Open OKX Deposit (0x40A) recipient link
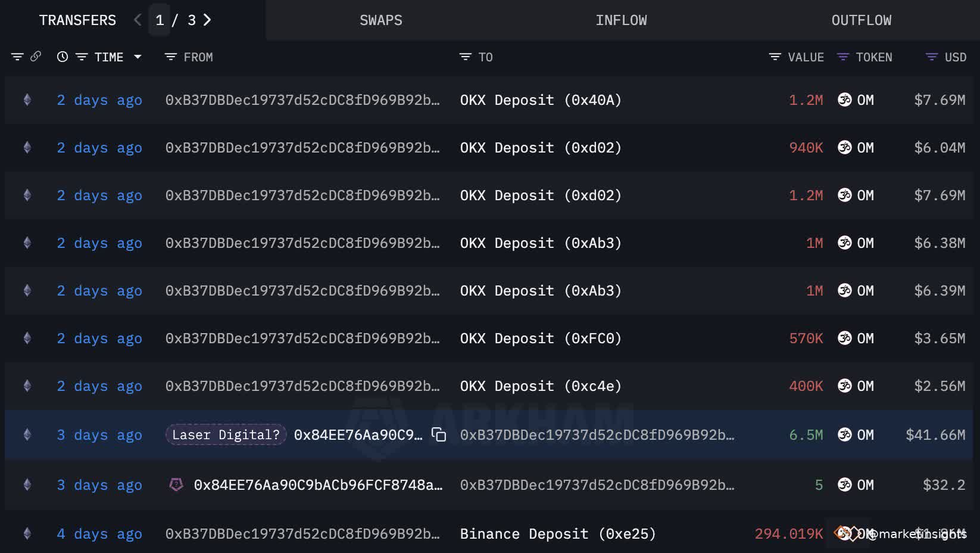Image resolution: width=980 pixels, height=553 pixels. point(541,100)
